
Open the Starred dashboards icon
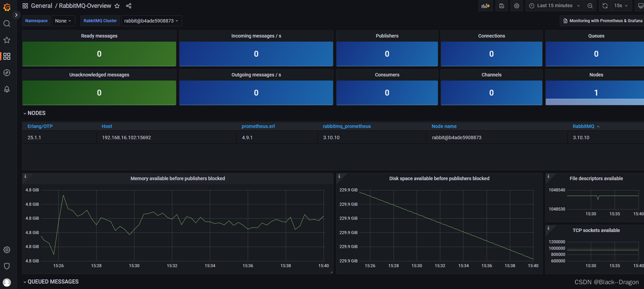(7, 40)
